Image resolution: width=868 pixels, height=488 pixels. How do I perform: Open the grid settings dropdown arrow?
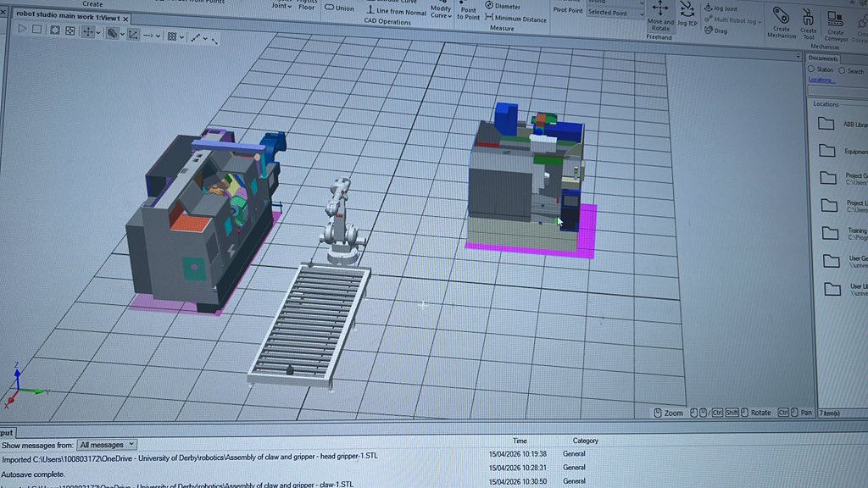point(181,37)
